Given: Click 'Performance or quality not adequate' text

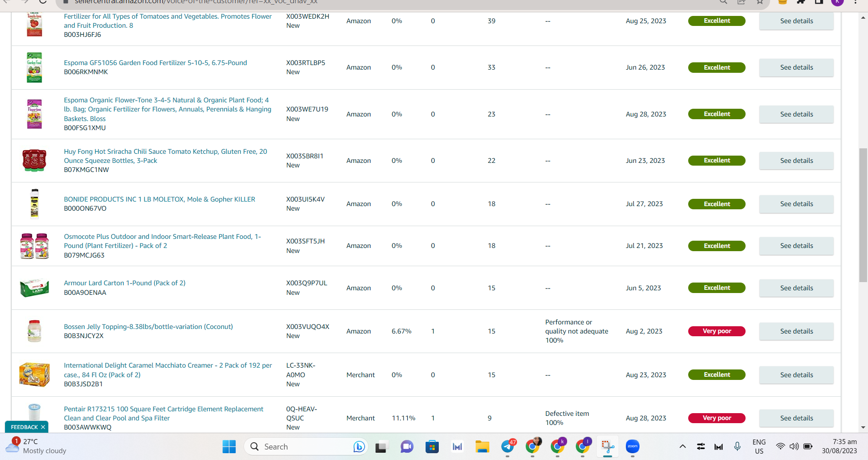Looking at the screenshot, I should (577, 327).
